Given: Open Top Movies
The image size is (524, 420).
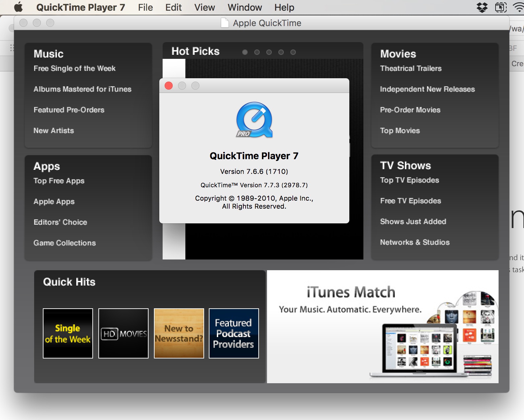Looking at the screenshot, I should point(400,130).
